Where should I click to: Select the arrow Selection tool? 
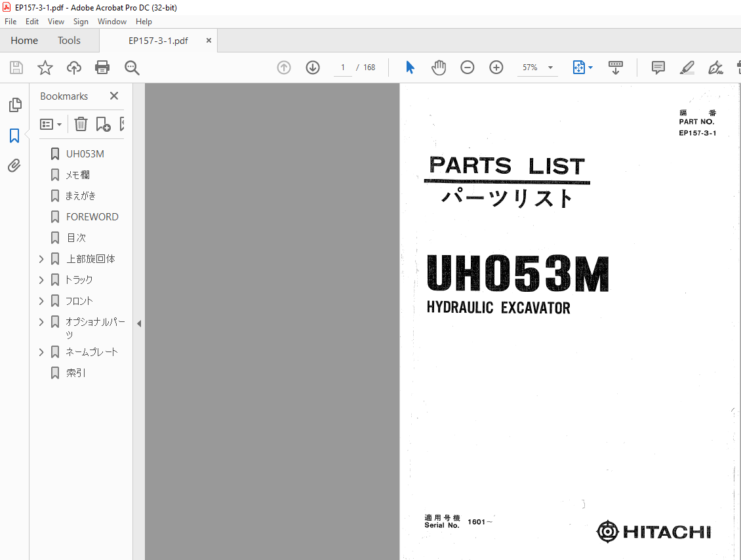tap(410, 68)
